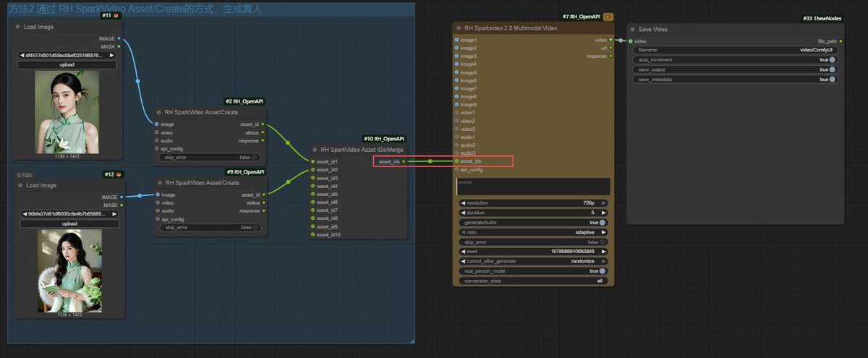Collapse the Sparkvideo 2.0 Multimodal Video node dot

click(458, 27)
